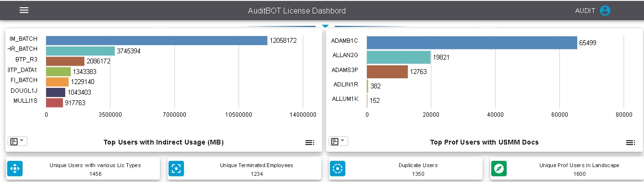Click the AUDIT username label
Viewport: 644px width, 182px height.
click(585, 11)
